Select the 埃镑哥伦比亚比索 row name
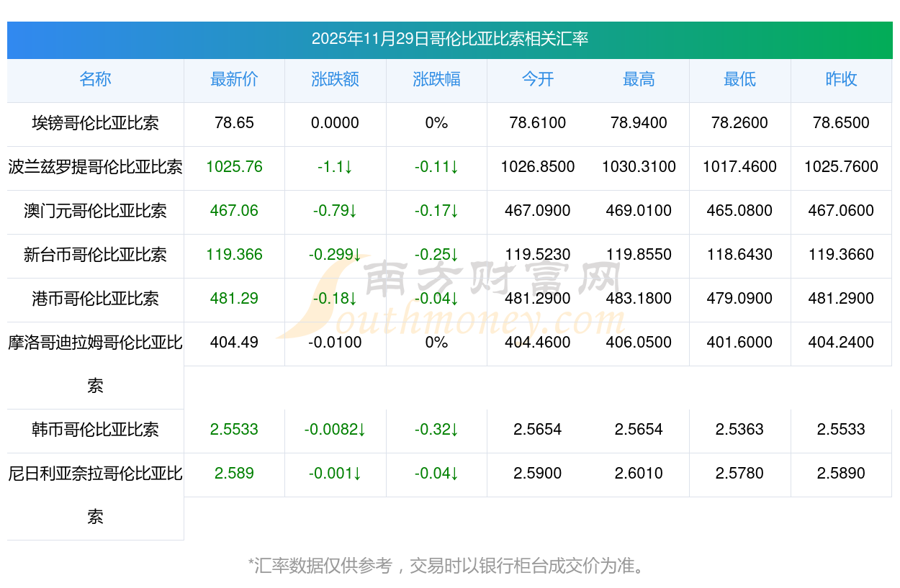The height and width of the screenshot is (588, 900). (x=95, y=123)
